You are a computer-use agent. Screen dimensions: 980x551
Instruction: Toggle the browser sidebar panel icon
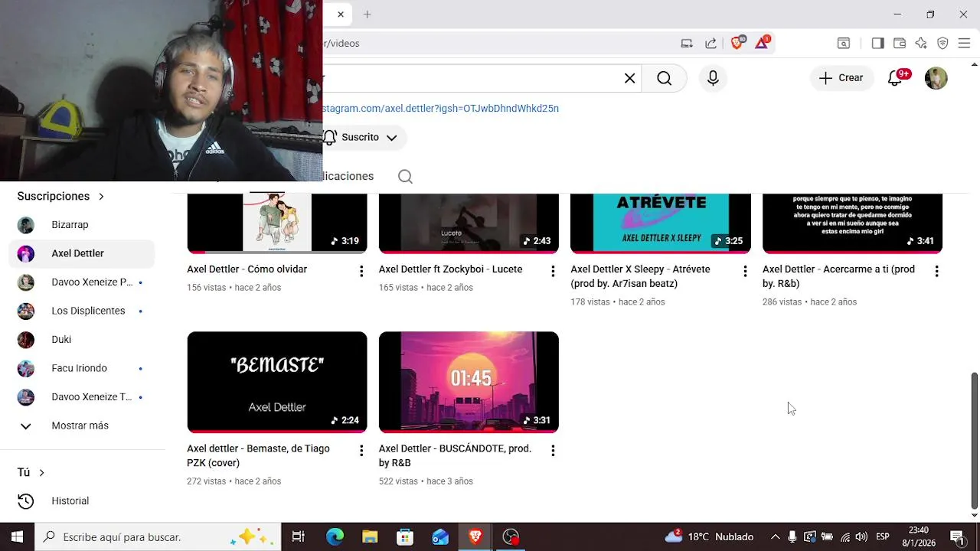(x=877, y=44)
